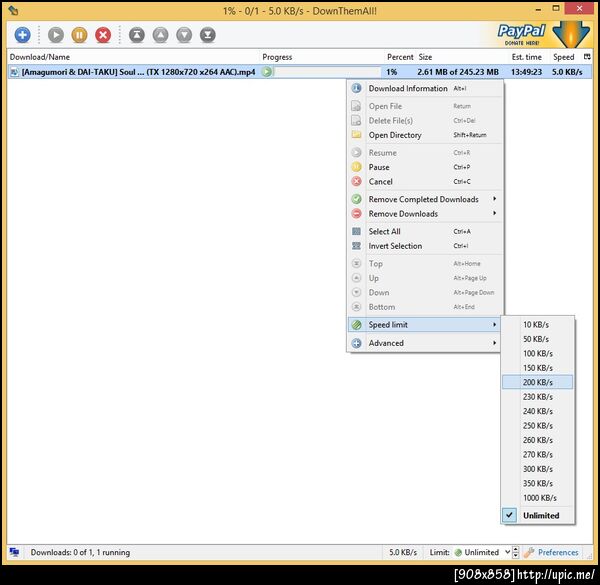Sort by Progress column header
The image size is (600, 585).
[x=323, y=57]
